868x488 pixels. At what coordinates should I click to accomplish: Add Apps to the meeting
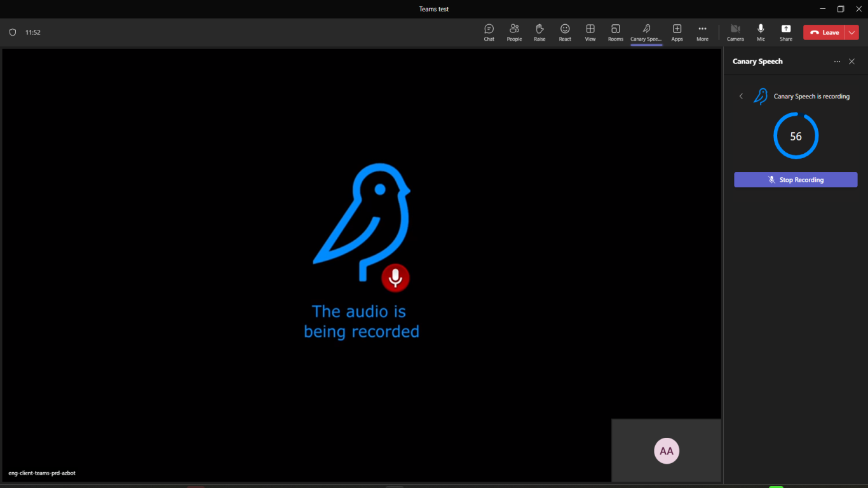pos(677,32)
